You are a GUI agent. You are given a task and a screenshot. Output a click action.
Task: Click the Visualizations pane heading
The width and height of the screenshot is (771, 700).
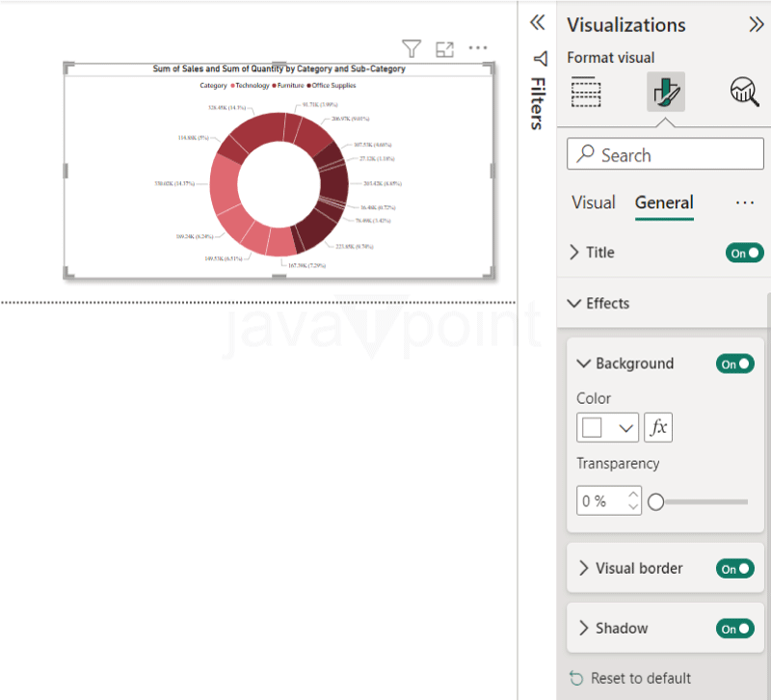(625, 25)
